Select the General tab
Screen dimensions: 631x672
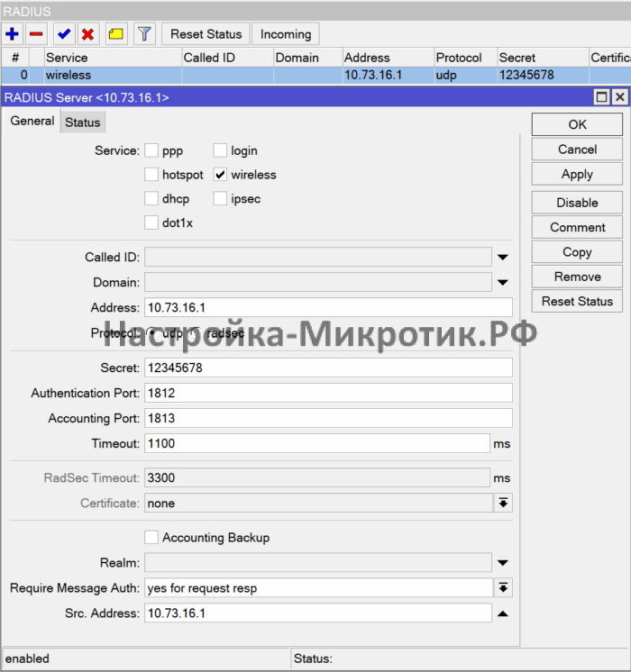(x=32, y=121)
